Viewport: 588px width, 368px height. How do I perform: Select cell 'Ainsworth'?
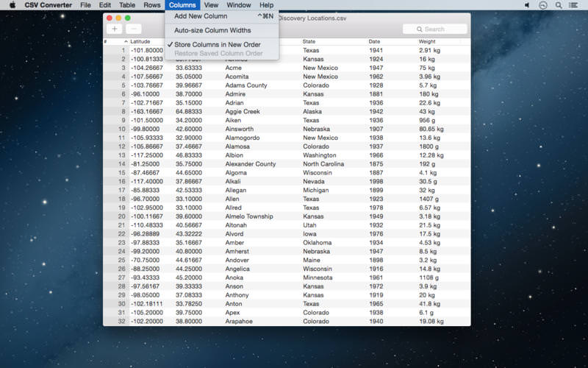(240, 129)
